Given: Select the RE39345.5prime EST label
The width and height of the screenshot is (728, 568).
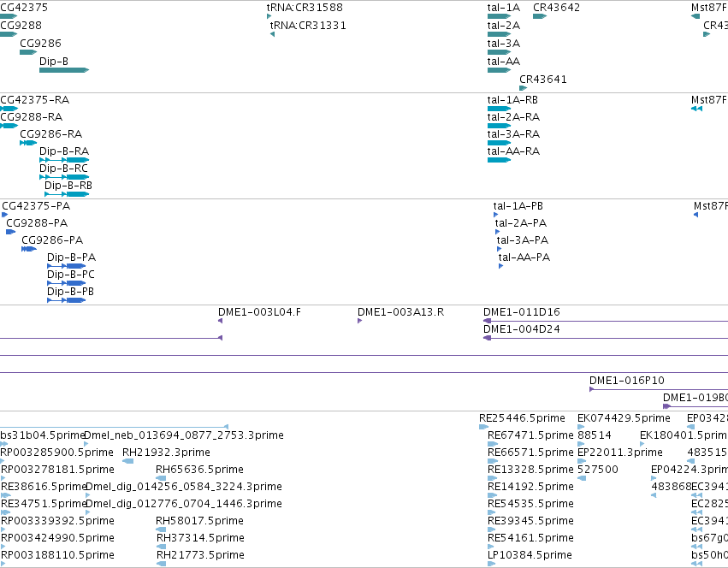Looking at the screenshot, I should coord(530,522).
